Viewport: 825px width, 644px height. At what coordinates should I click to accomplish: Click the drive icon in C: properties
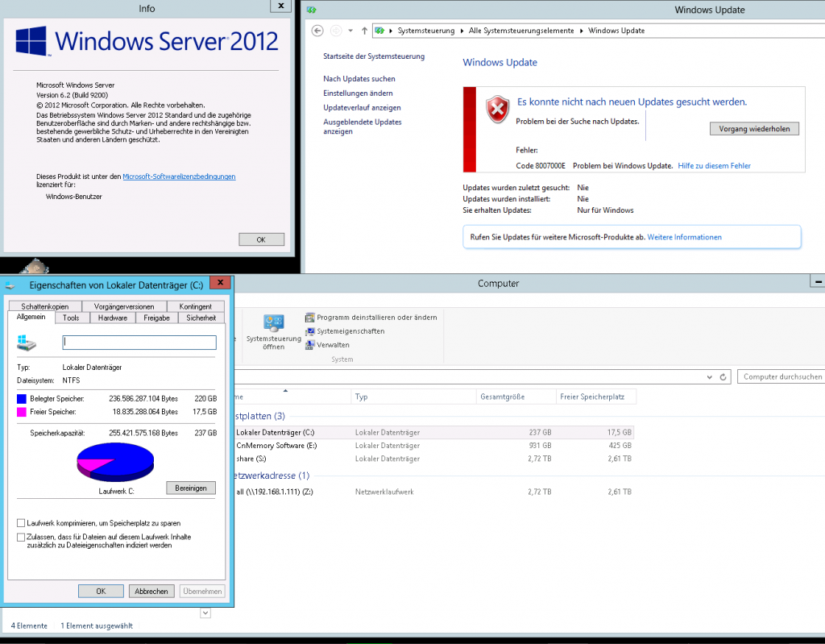pos(27,343)
